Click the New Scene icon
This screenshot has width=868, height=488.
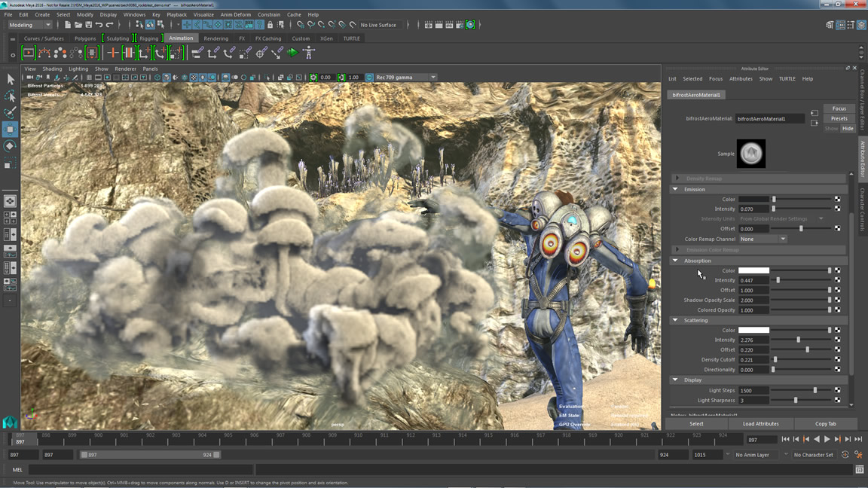68,25
